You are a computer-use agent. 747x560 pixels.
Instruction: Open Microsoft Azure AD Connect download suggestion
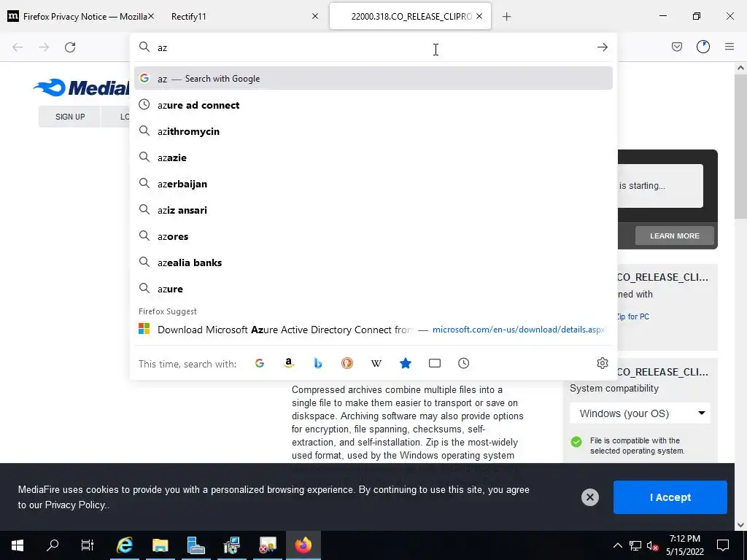coord(373,330)
